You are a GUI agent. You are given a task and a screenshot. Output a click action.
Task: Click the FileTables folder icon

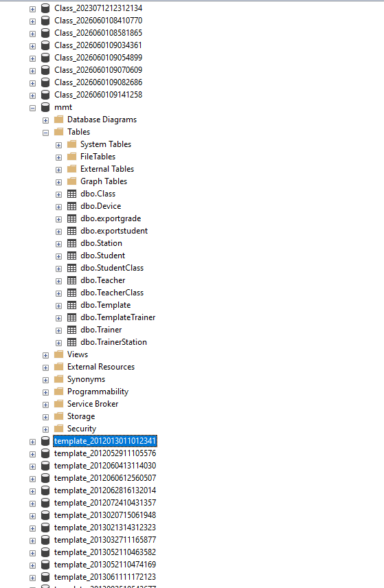point(71,157)
